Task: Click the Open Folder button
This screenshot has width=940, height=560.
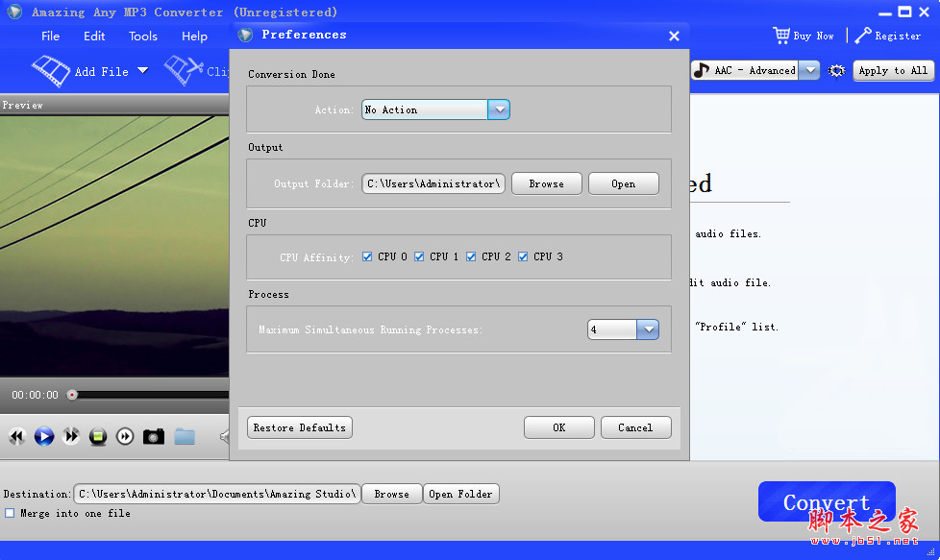Action: point(461,494)
